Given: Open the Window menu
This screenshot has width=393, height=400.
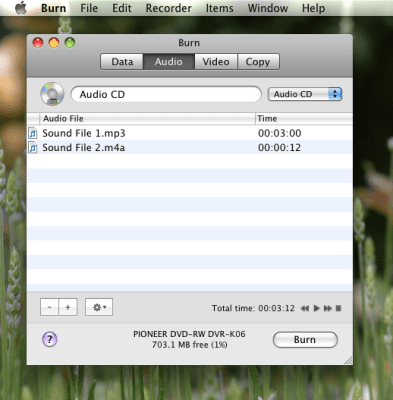Looking at the screenshot, I should tap(268, 8).
